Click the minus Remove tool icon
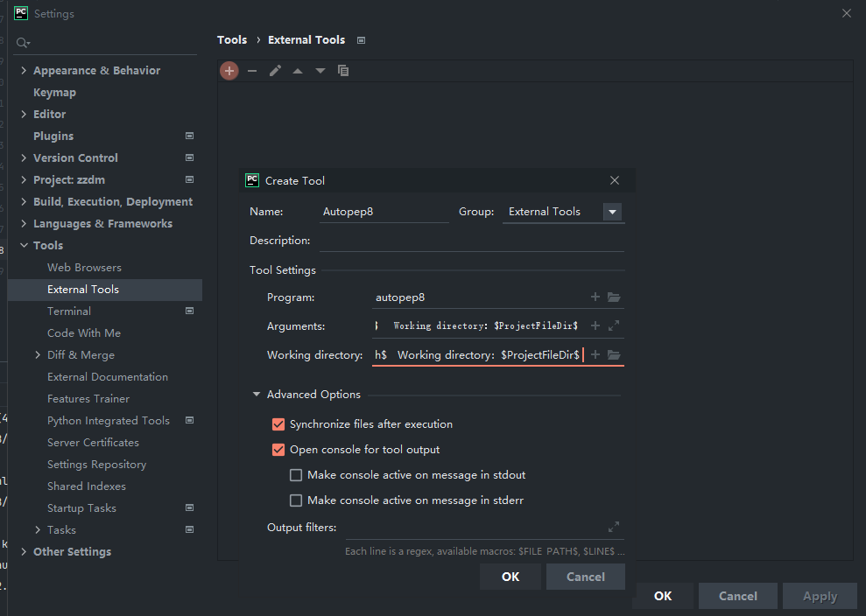The width and height of the screenshot is (866, 616). coord(252,71)
